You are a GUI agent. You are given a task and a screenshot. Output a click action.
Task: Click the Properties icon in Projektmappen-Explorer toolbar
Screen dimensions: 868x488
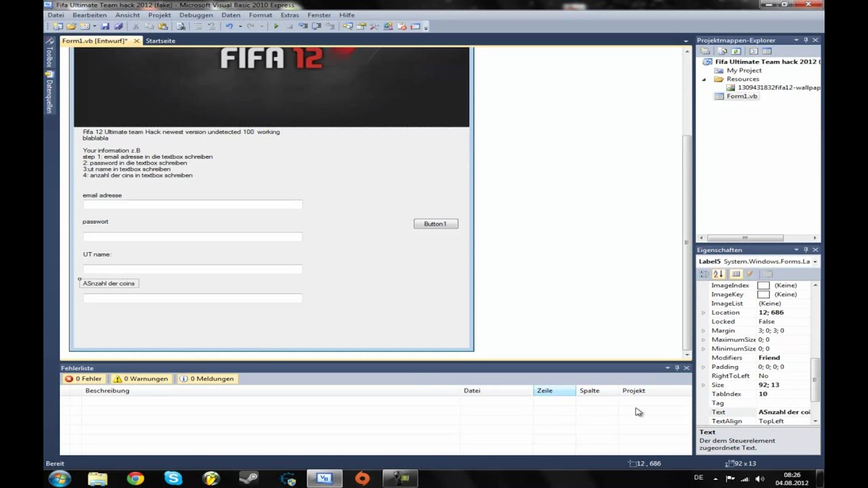(x=705, y=51)
